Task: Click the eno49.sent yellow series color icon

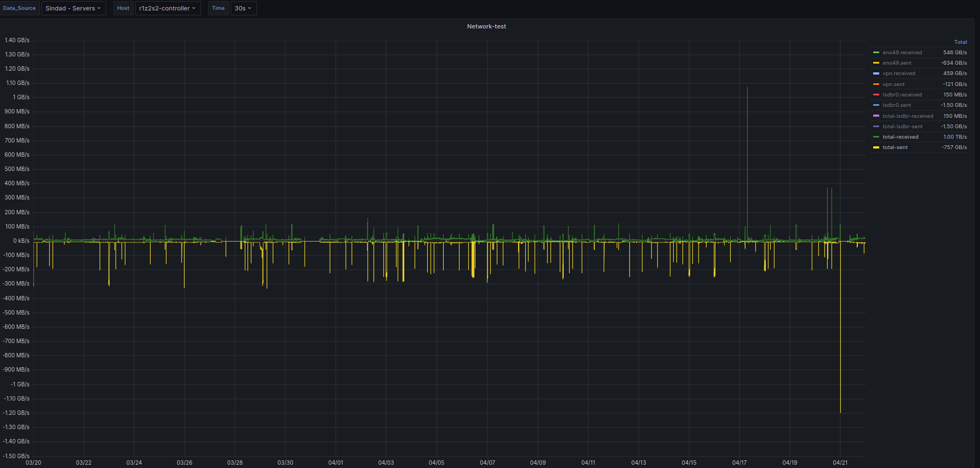Action: 876,63
